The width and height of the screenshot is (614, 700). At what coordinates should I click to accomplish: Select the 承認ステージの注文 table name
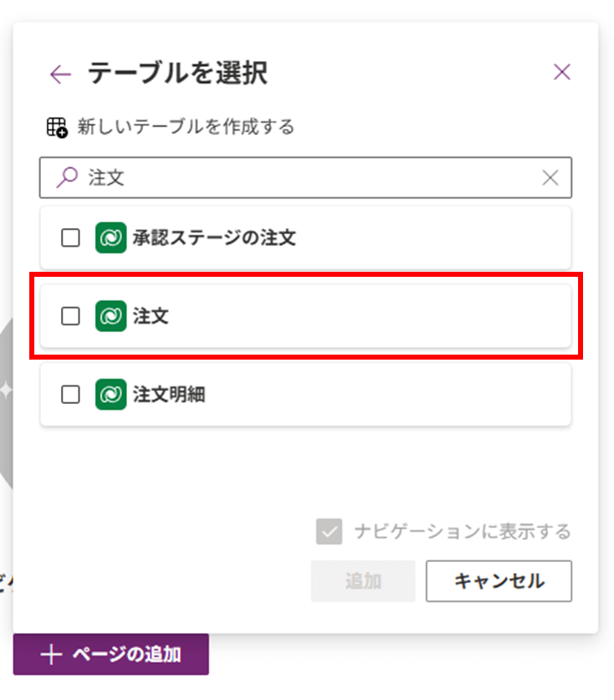tap(214, 238)
